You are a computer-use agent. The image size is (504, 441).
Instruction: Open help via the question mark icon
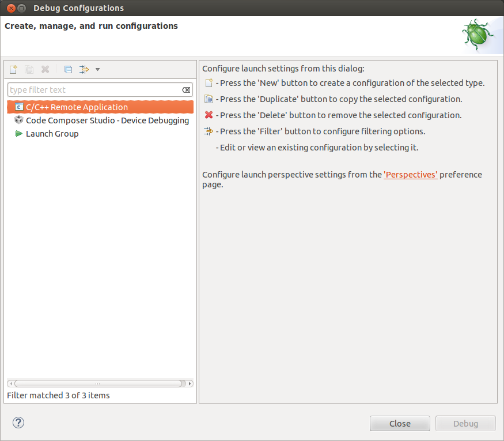click(x=18, y=423)
